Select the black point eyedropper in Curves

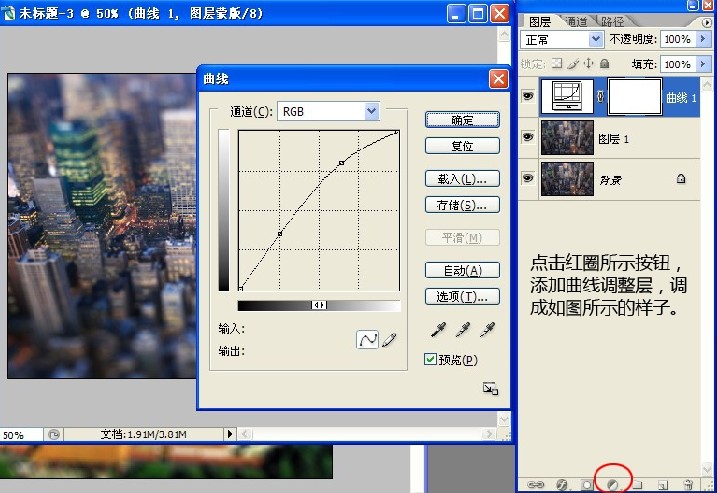point(438,329)
